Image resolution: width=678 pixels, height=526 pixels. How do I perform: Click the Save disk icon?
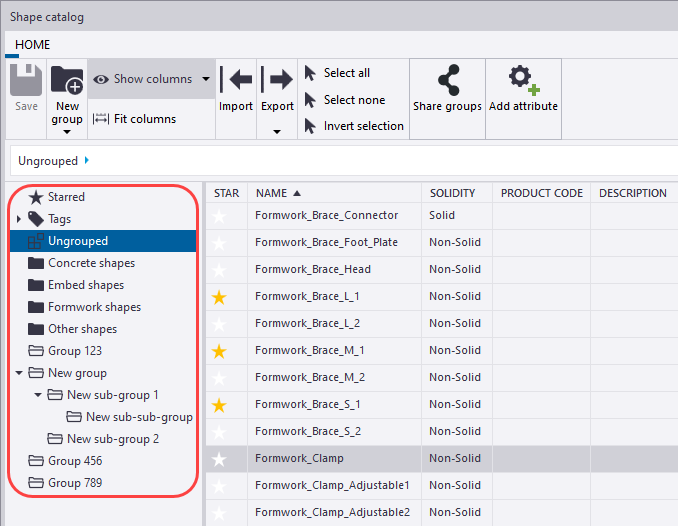tap(27, 82)
